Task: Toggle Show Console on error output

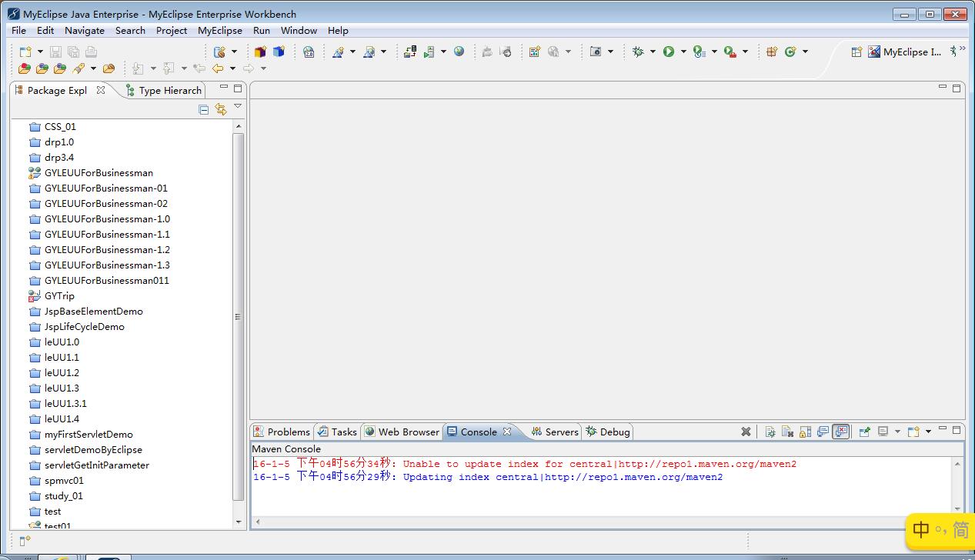Action: [x=840, y=432]
